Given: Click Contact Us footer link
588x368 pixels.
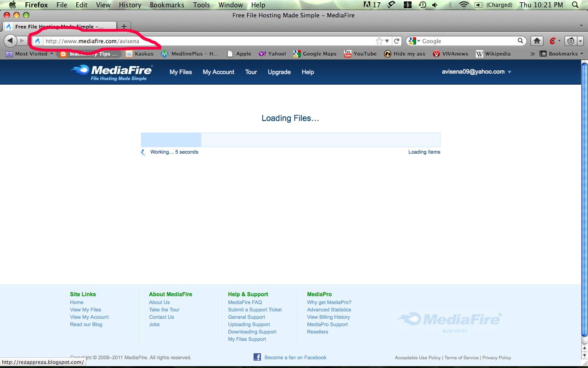Looking at the screenshot, I should pos(161,317).
